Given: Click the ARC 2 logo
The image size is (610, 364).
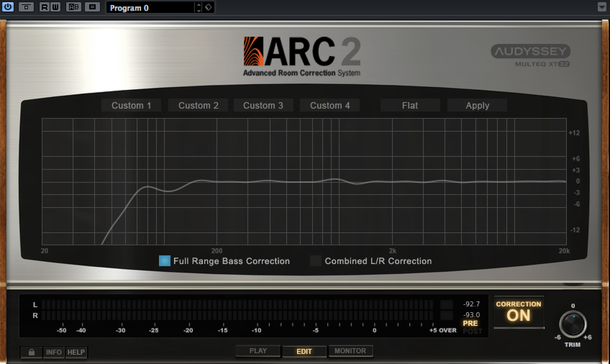Looking at the screenshot, I should (302, 56).
